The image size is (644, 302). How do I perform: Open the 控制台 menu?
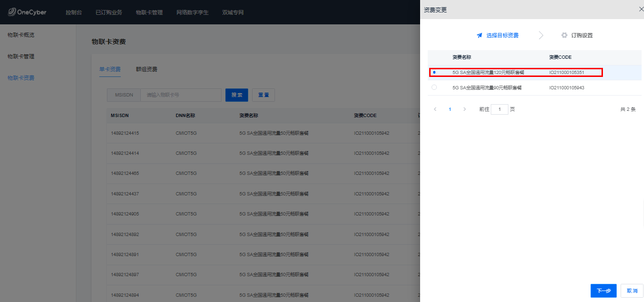pos(74,12)
